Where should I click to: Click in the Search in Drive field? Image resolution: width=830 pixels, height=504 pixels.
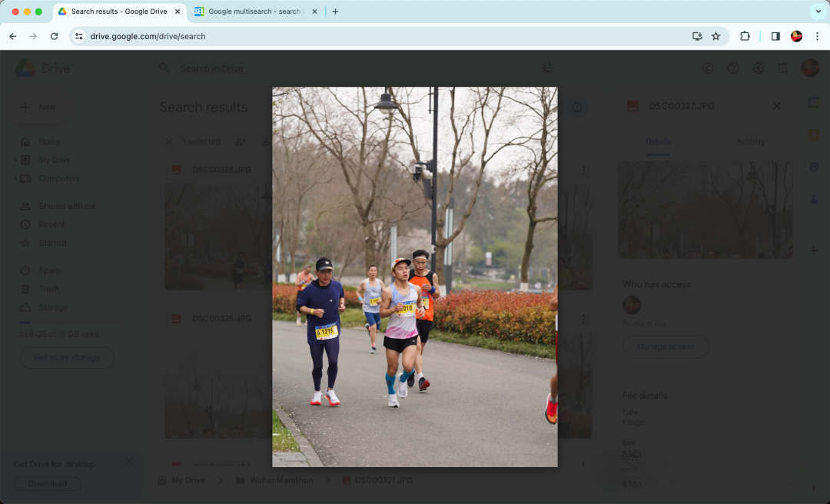point(354,68)
